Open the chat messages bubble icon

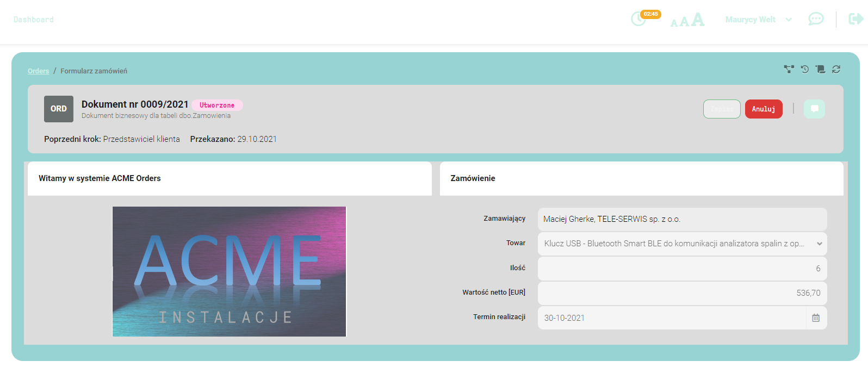pos(816,20)
